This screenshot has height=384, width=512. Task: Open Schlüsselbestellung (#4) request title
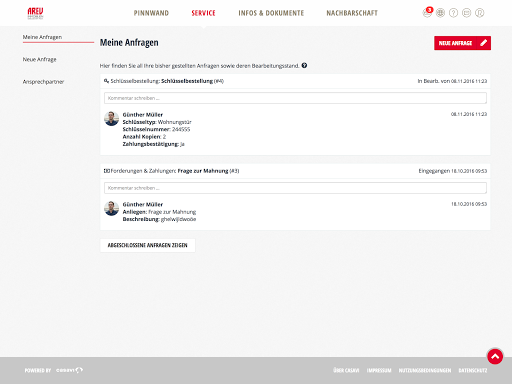pyautogui.click(x=192, y=81)
